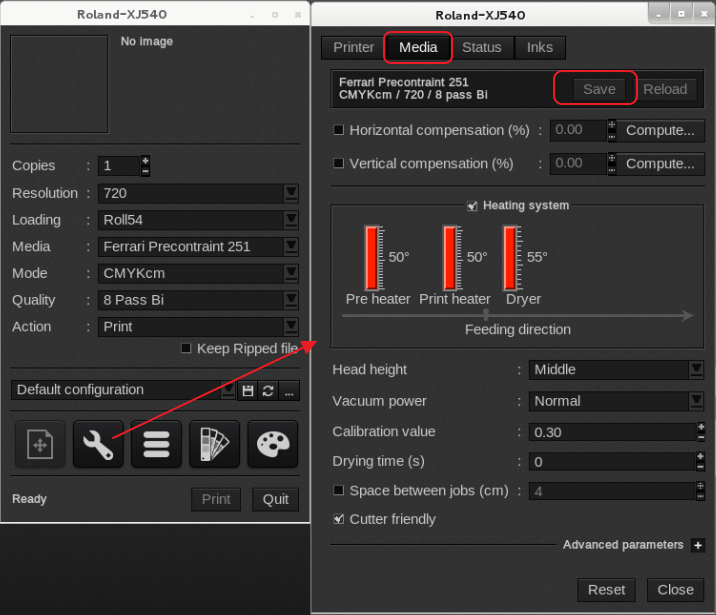Image resolution: width=716 pixels, height=615 pixels.
Task: Open the paint palette color icon
Action: (272, 444)
